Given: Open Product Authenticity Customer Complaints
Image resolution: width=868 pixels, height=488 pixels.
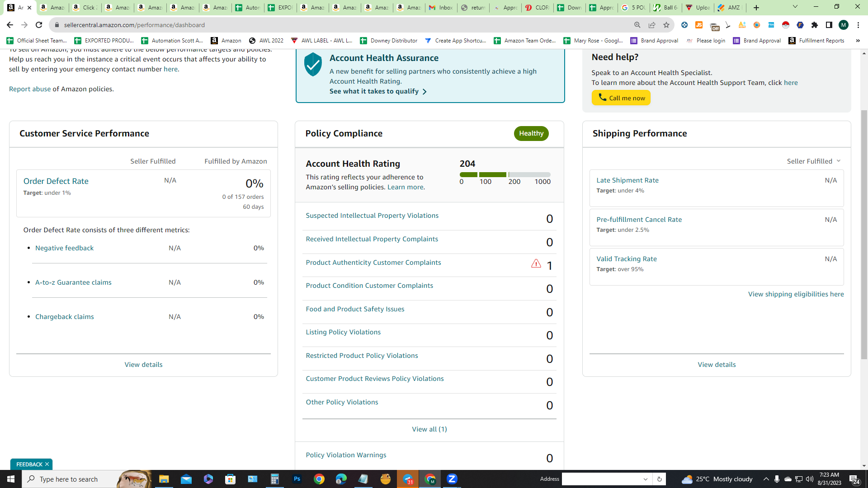Looking at the screenshot, I should tap(373, 263).
